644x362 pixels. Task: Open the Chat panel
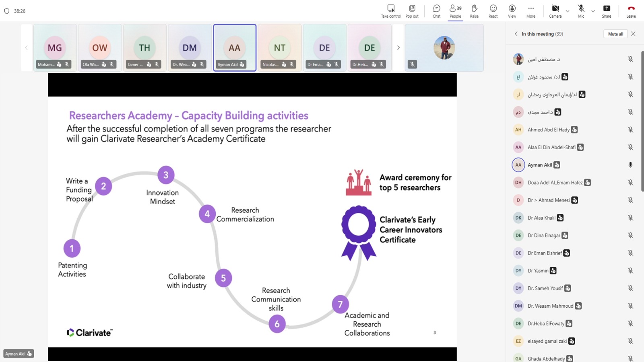click(436, 11)
